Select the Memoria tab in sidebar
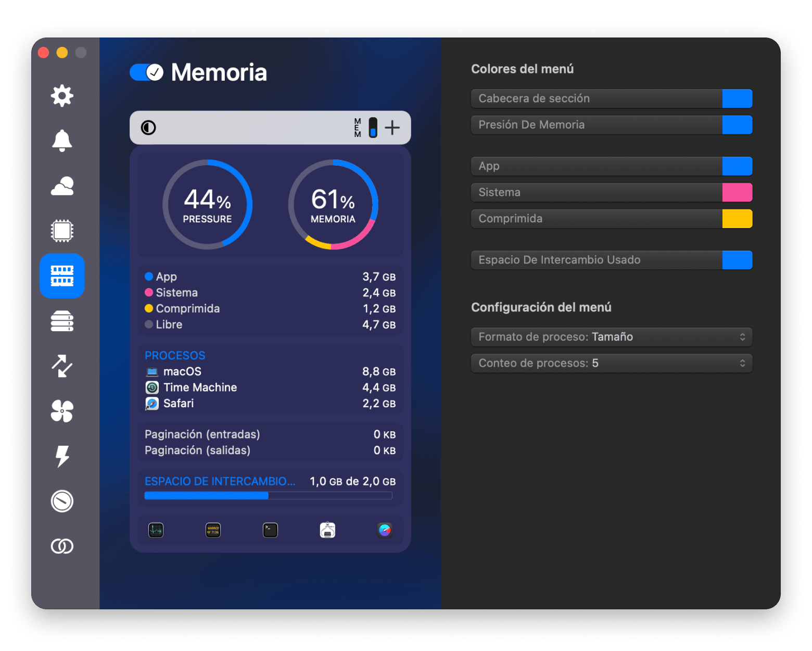The width and height of the screenshot is (812, 651). [62, 276]
